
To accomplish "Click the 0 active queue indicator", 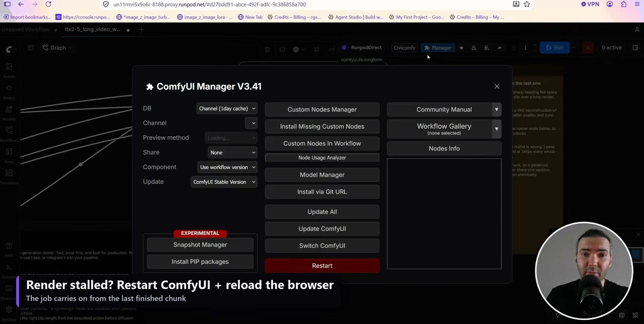I will [x=611, y=48].
